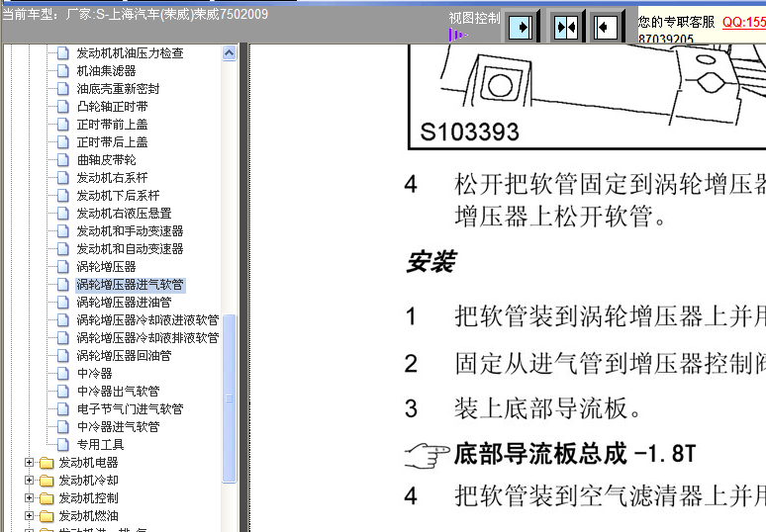Click the tree scrollbar up arrow

click(x=230, y=53)
